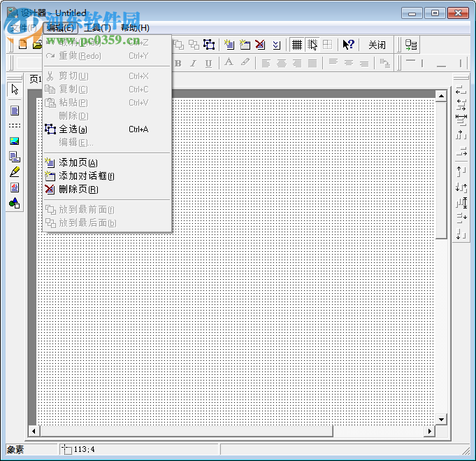Click the horizontal scrollbar right arrow

click(429, 431)
